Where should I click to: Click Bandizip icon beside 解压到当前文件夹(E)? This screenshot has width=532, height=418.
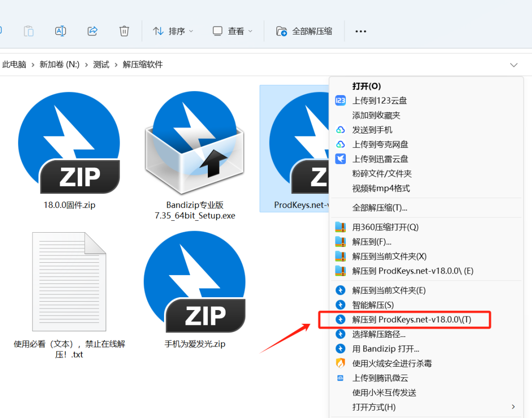[340, 290]
